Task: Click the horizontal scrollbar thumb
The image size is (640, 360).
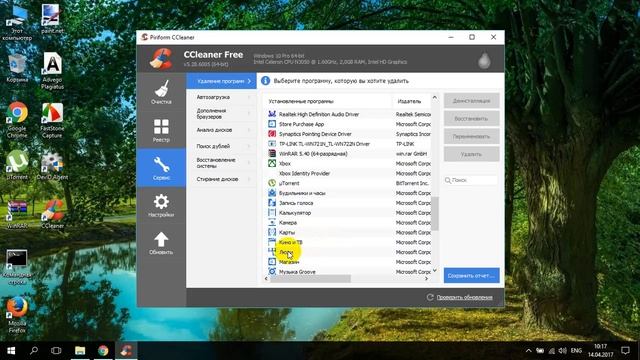Action: [x=310, y=278]
